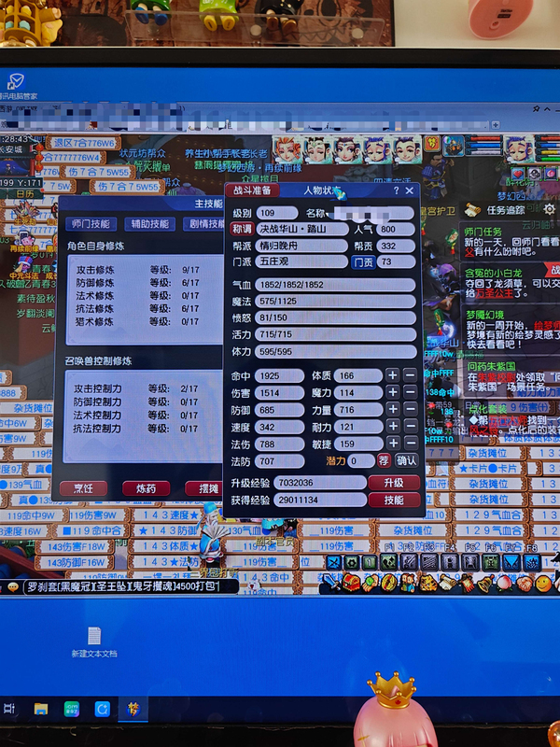Screen dimensions: 560x747
Task: Open the gold coin trade icon
Action: coord(388,582)
